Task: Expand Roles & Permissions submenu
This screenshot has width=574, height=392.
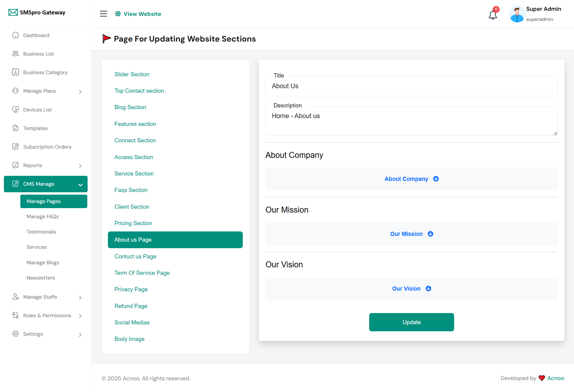Action: 80,316
